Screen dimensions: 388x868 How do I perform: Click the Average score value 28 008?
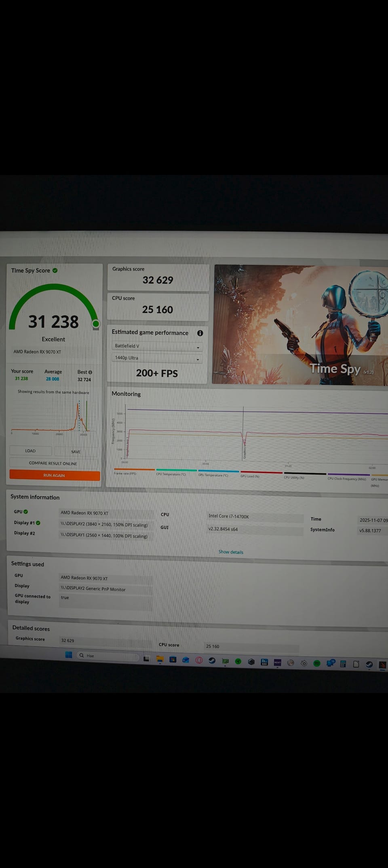click(x=53, y=379)
